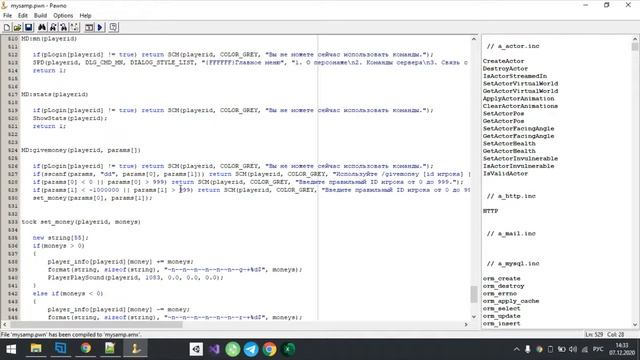Click the taskbar clock showing 14:33

click(622, 349)
